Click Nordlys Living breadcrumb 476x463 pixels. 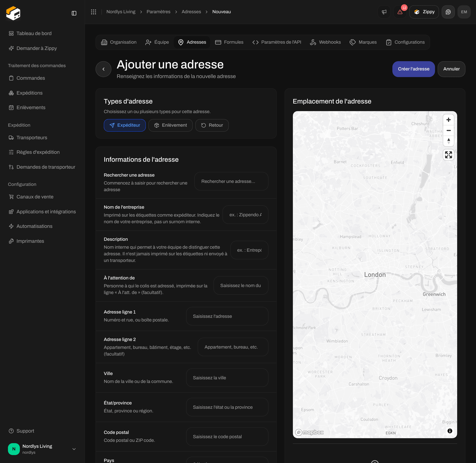[x=121, y=12]
